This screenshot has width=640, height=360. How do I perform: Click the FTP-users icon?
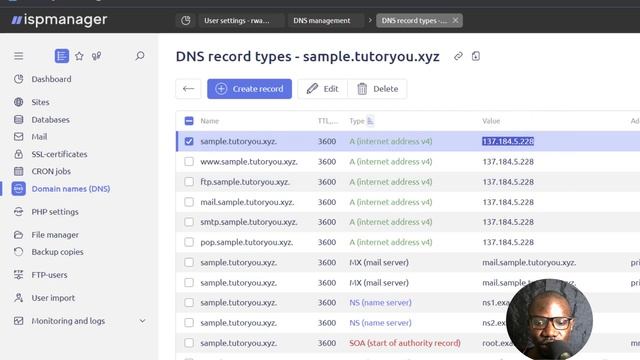[18, 275]
